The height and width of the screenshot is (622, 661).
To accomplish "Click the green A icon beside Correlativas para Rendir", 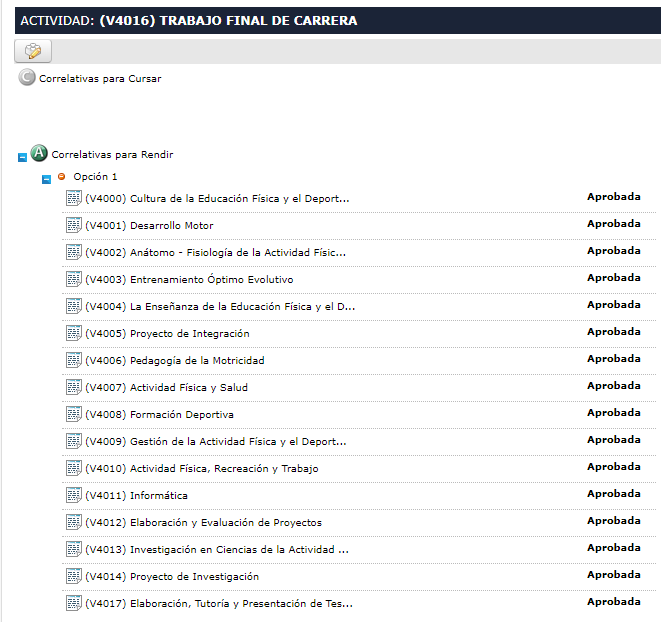I will click(x=39, y=154).
